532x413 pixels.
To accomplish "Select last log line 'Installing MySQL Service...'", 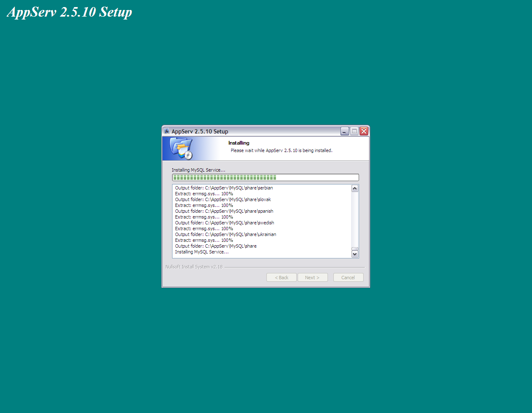I will coord(202,252).
